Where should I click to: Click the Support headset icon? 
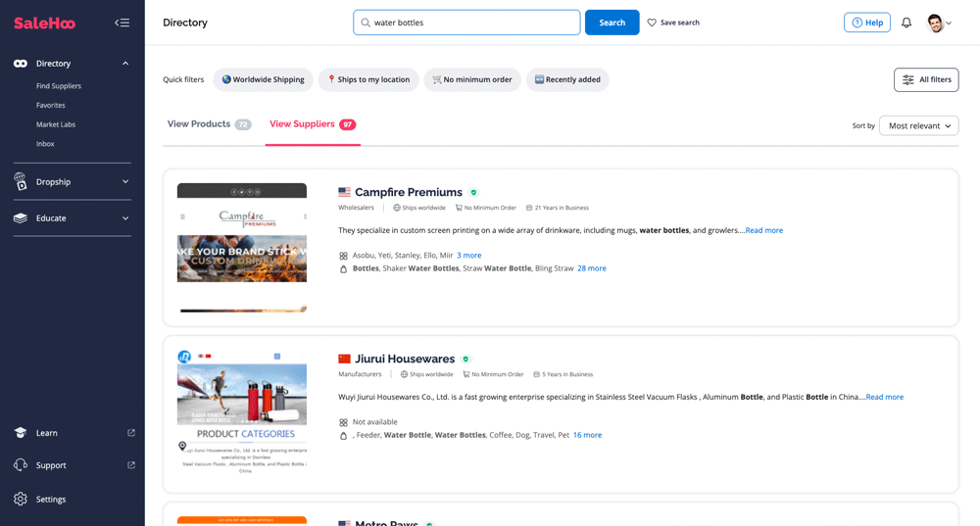click(21, 465)
